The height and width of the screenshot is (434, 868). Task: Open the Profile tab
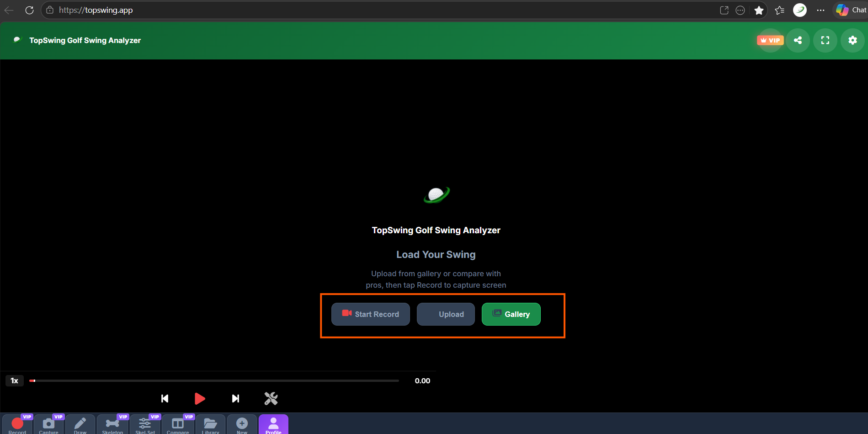click(273, 424)
